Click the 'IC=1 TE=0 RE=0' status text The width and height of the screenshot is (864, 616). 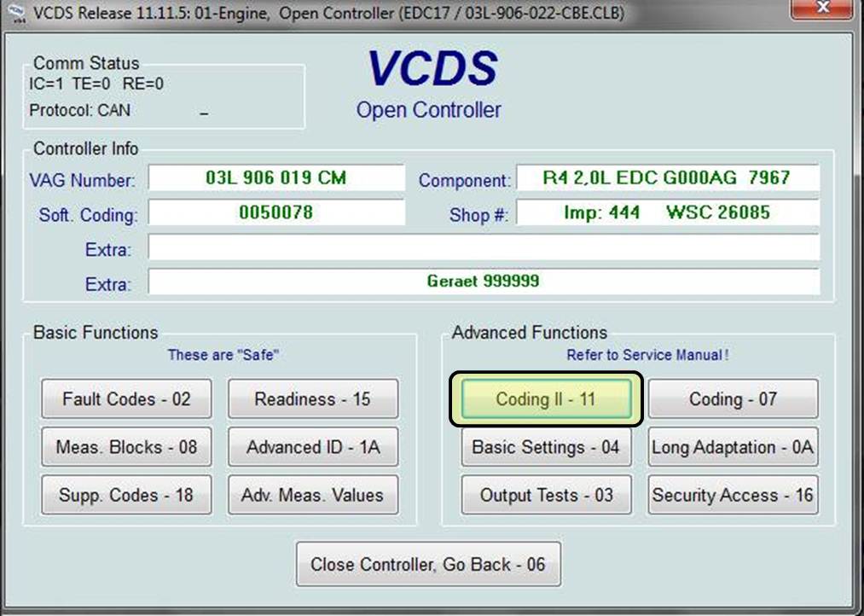pyautogui.click(x=96, y=84)
